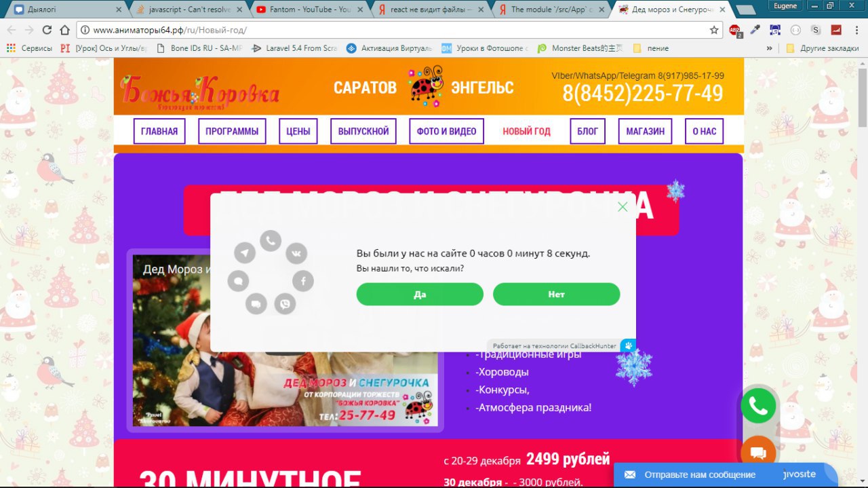The image size is (868, 488).
Task: Click the Viber icon in the popup
Action: [285, 304]
